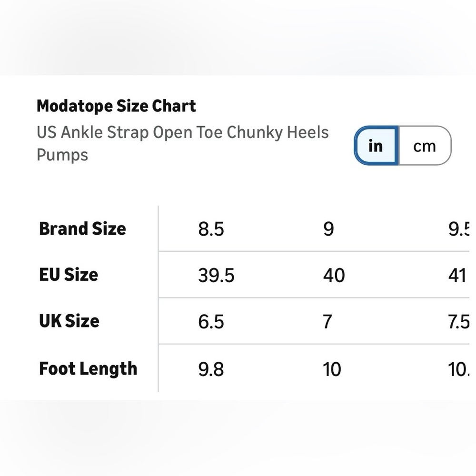Select brand size 9 cell
The width and height of the screenshot is (476, 476).
click(328, 229)
